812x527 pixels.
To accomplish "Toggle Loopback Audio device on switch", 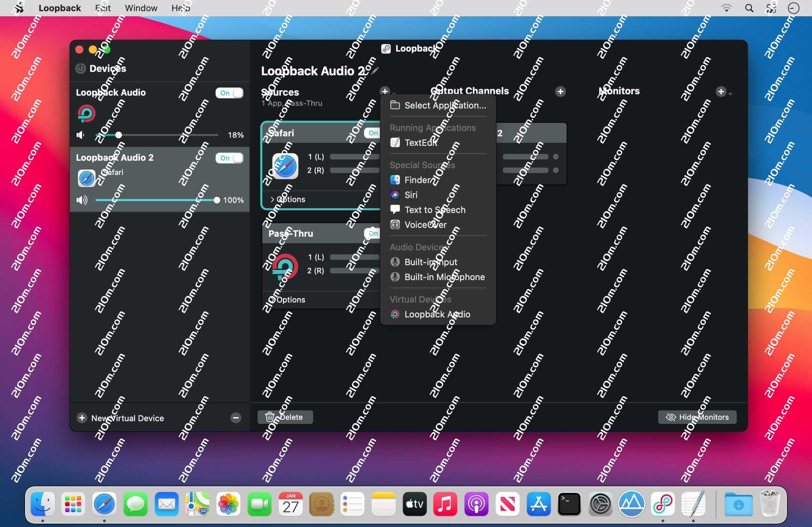I will pyautogui.click(x=229, y=93).
